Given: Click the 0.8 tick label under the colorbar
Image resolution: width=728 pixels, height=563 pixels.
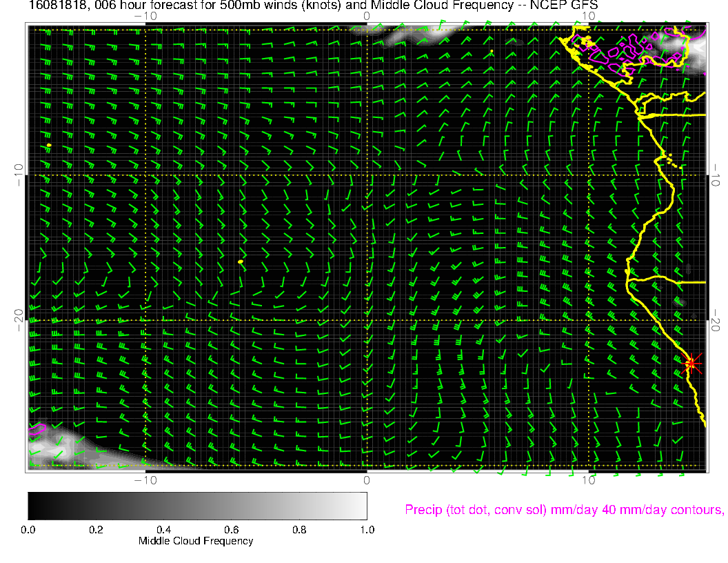Looking at the screenshot, I should (x=299, y=530).
